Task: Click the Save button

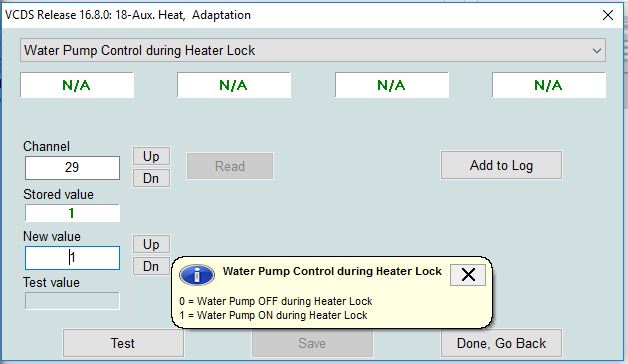Action: [x=312, y=343]
